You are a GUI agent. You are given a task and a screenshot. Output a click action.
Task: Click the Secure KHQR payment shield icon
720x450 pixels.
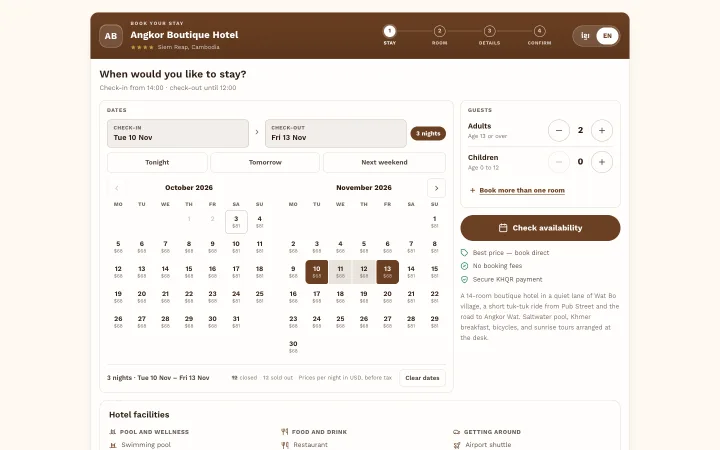point(464,279)
